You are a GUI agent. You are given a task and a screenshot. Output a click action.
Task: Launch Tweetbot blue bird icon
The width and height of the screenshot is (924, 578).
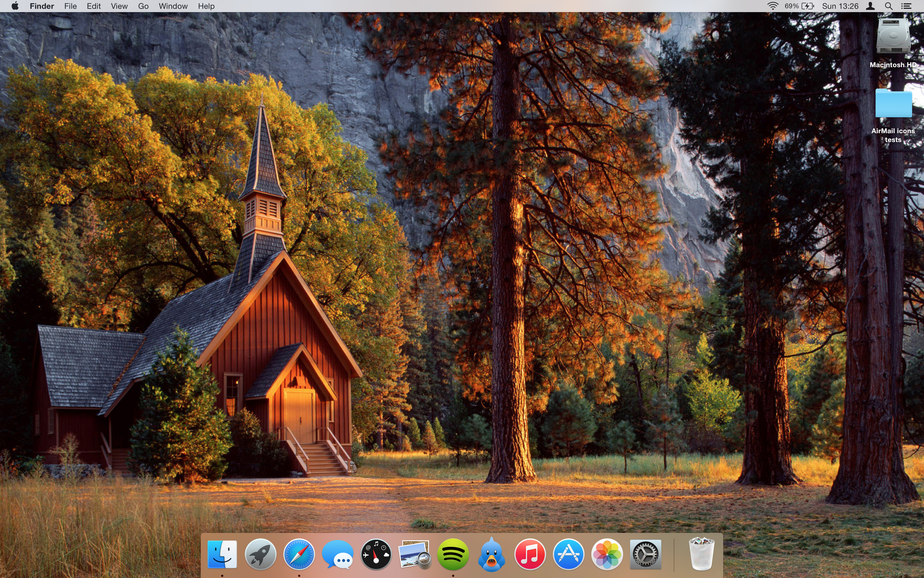tap(491, 554)
